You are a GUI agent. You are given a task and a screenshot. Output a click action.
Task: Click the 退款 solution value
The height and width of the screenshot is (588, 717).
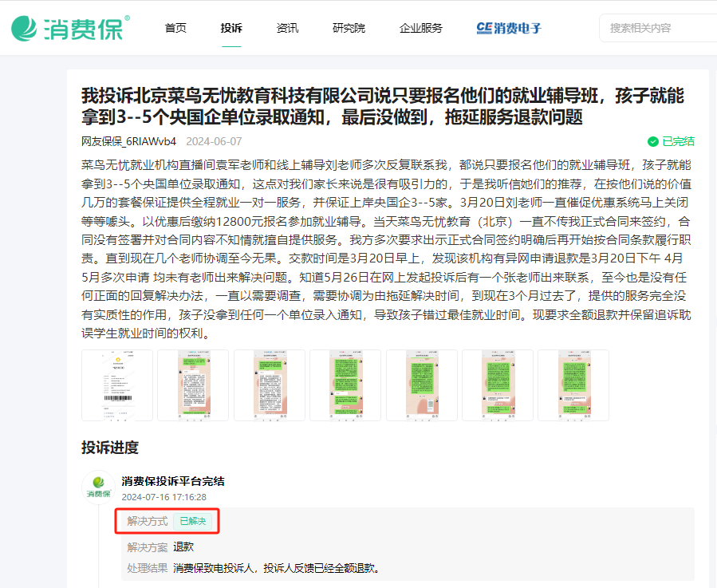tap(183, 547)
